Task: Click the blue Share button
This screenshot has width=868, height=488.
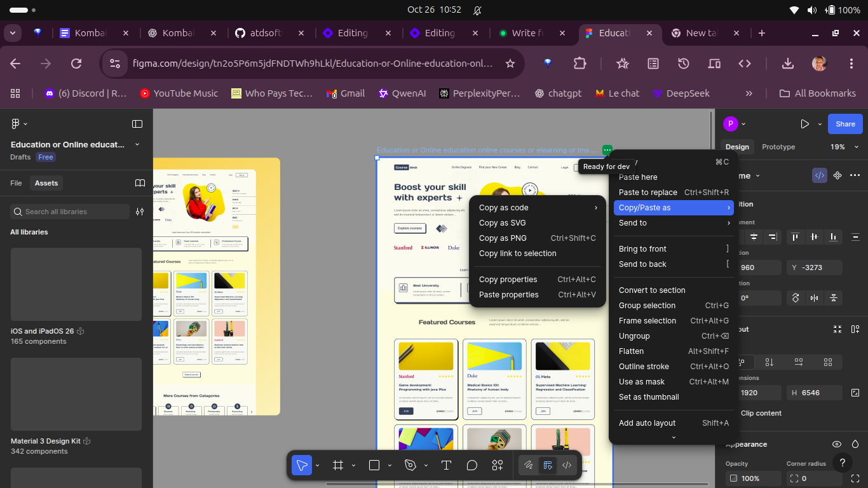Action: tap(845, 124)
